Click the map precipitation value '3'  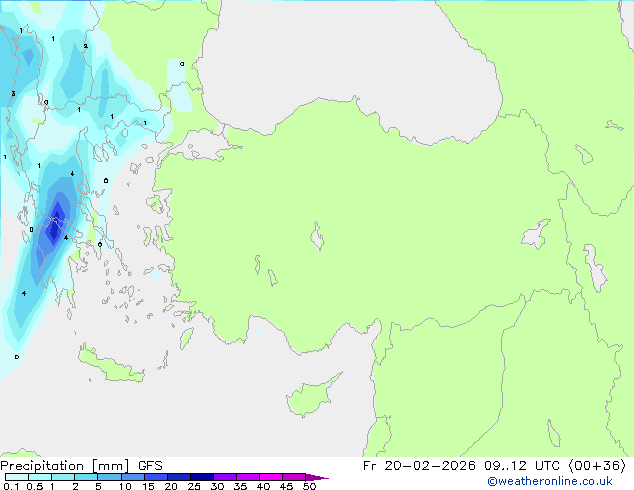pyautogui.click(x=13, y=94)
